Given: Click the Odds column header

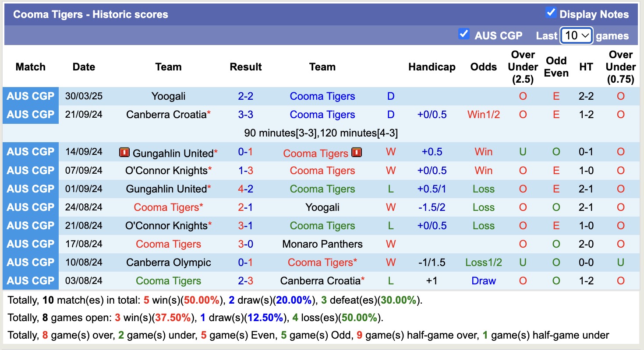Looking at the screenshot, I should click(x=483, y=66).
